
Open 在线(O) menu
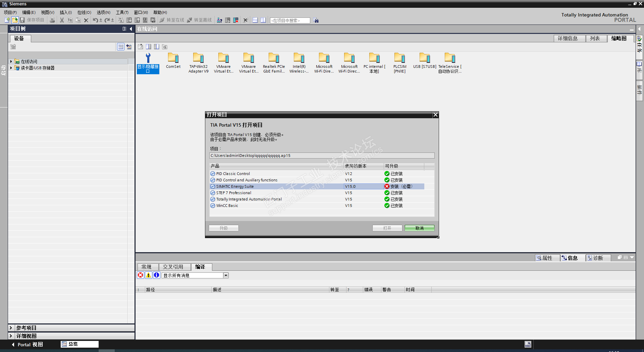point(84,12)
